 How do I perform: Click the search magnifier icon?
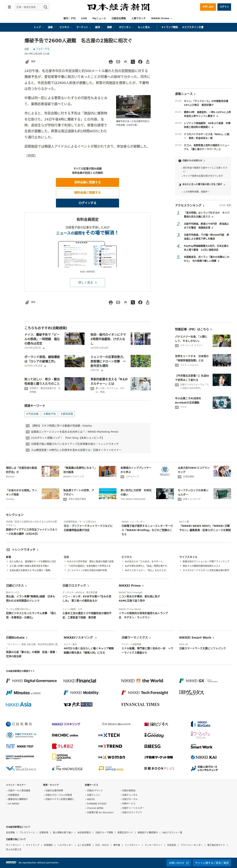point(45,7)
